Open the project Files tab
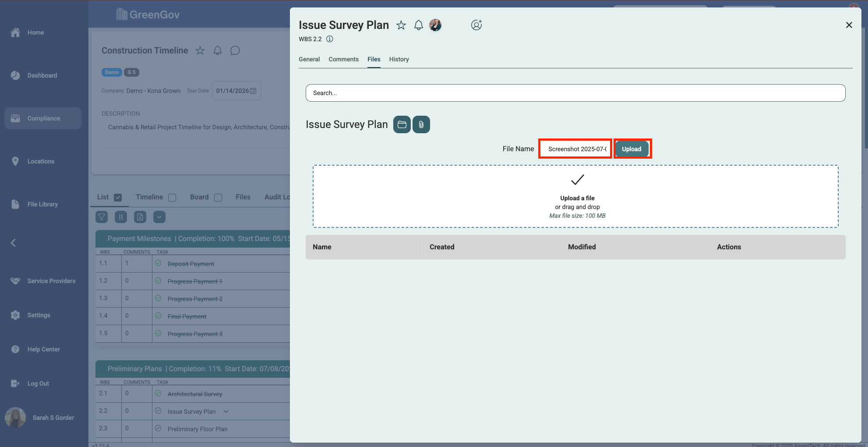This screenshot has width=868, height=447. (243, 197)
